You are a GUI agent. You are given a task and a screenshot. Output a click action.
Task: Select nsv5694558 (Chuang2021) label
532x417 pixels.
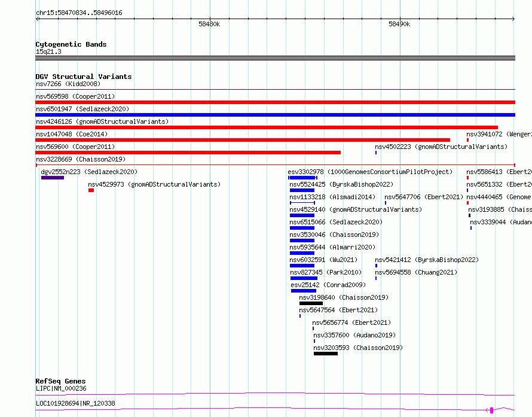416,272
